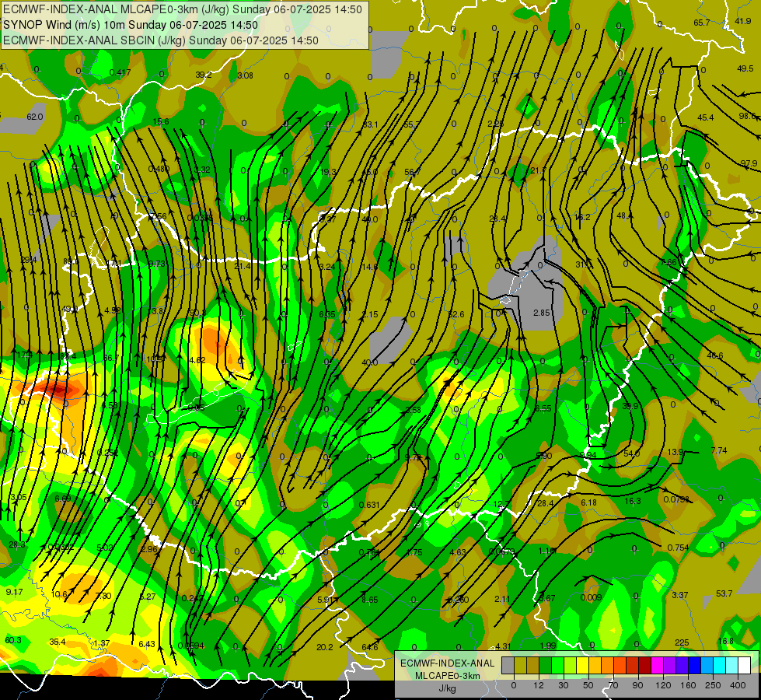Click the map value 6.55

tap(543, 408)
